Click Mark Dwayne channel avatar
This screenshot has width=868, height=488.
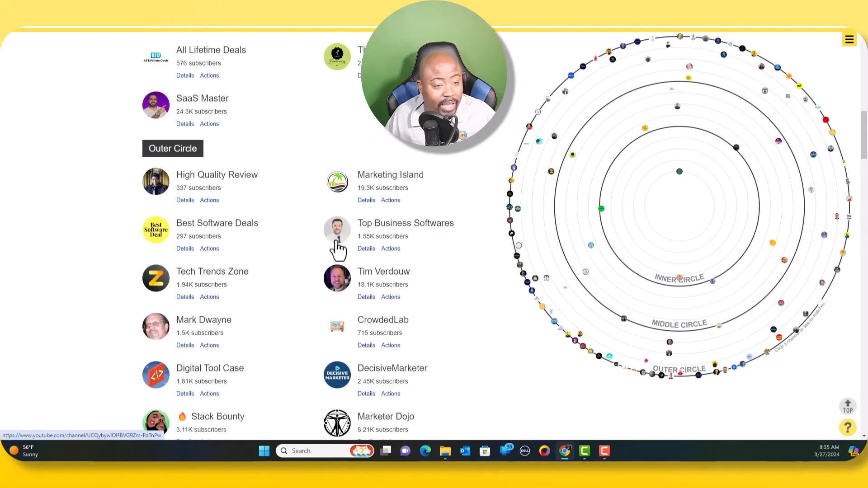click(156, 327)
